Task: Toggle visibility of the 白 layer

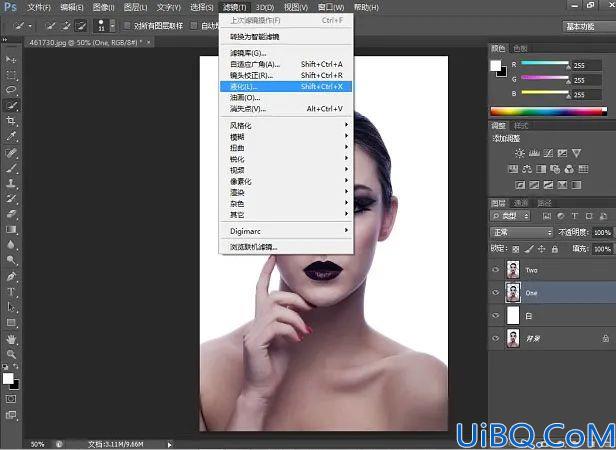Action: coord(496,316)
